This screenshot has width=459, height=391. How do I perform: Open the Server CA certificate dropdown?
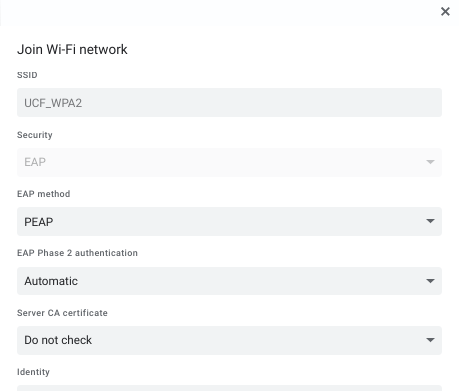[229, 340]
